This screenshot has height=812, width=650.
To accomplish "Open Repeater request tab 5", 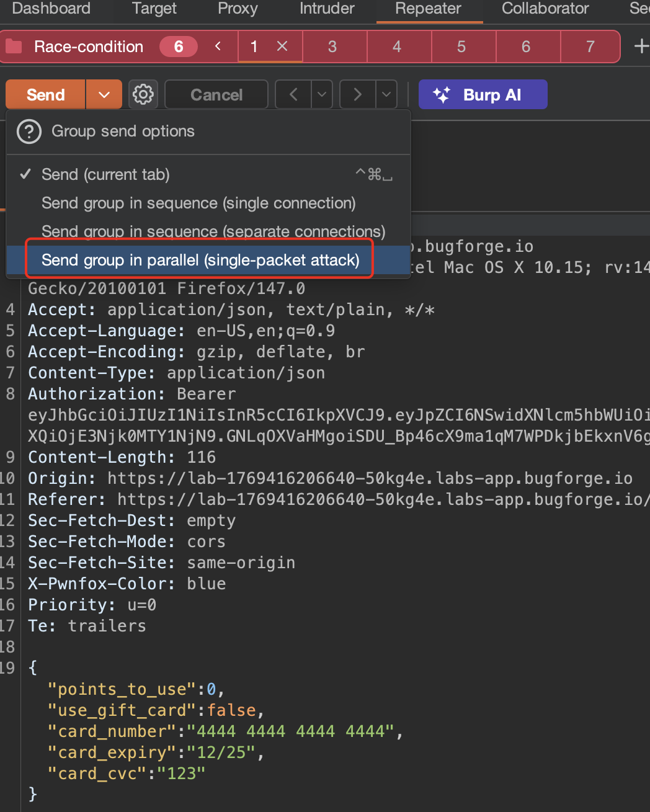I will pyautogui.click(x=461, y=47).
